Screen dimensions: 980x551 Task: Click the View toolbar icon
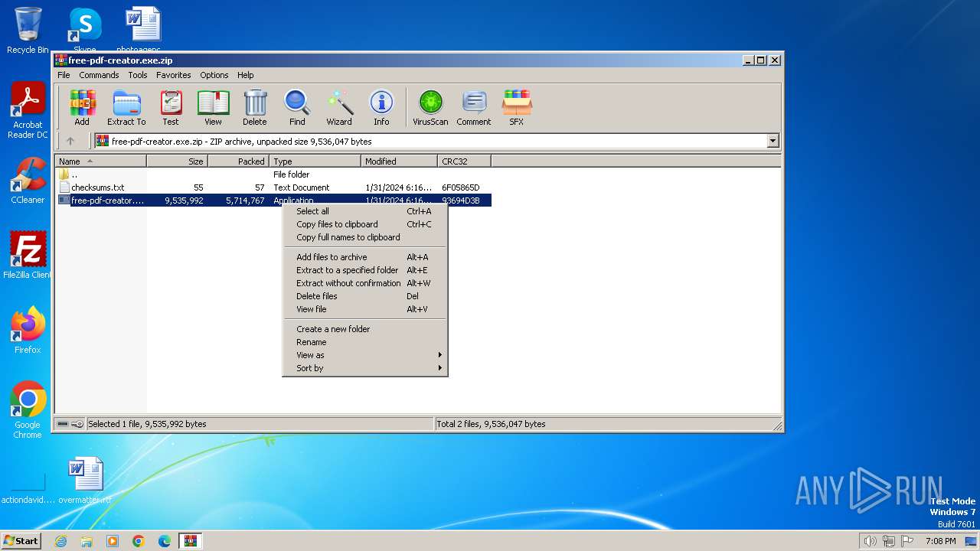213,107
